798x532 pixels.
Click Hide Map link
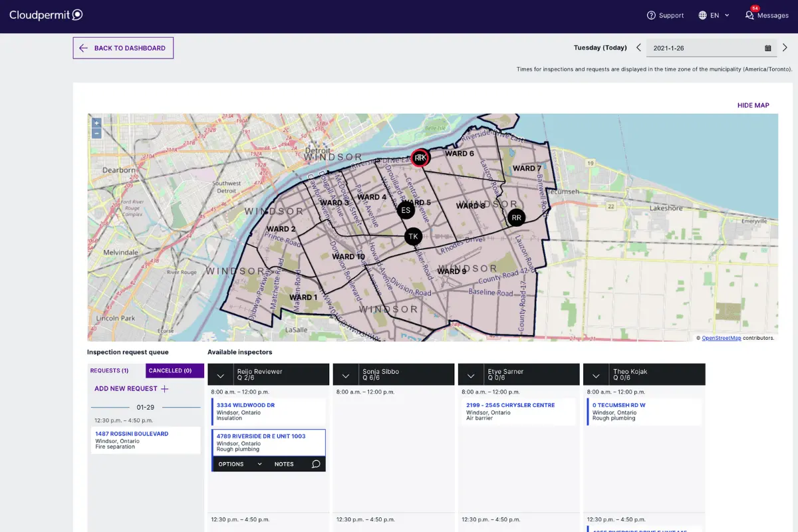coord(753,105)
